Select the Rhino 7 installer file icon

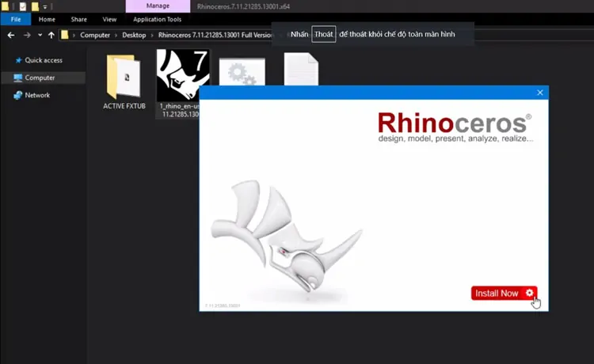tap(183, 74)
